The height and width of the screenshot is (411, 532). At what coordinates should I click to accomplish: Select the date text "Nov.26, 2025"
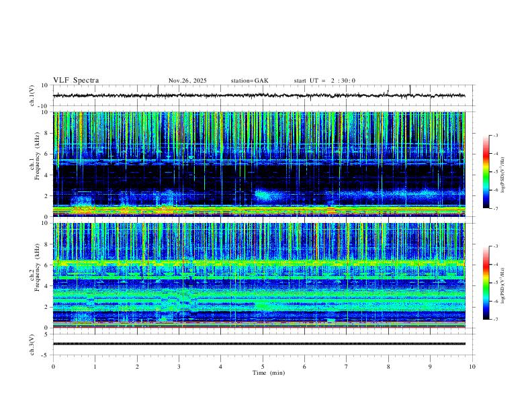(x=187, y=81)
